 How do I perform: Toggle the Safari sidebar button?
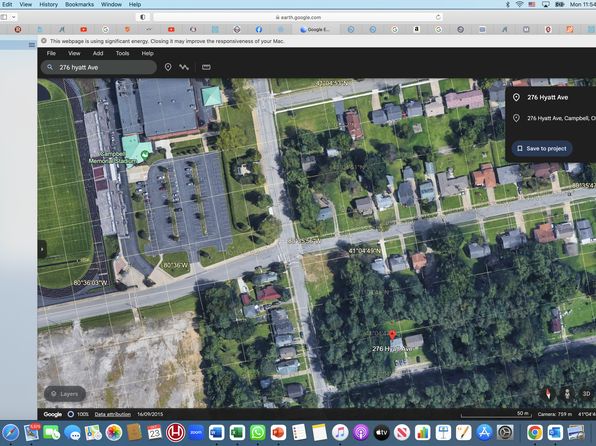point(4,17)
